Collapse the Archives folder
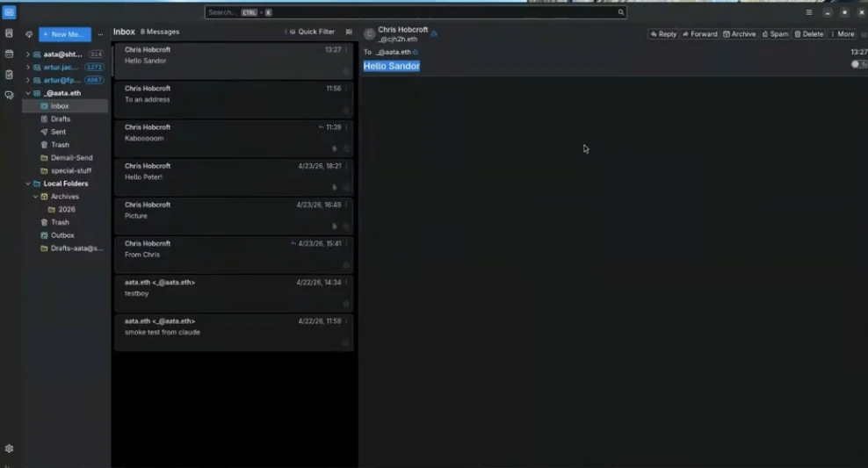Viewport: 868px width, 468px height. (x=35, y=197)
